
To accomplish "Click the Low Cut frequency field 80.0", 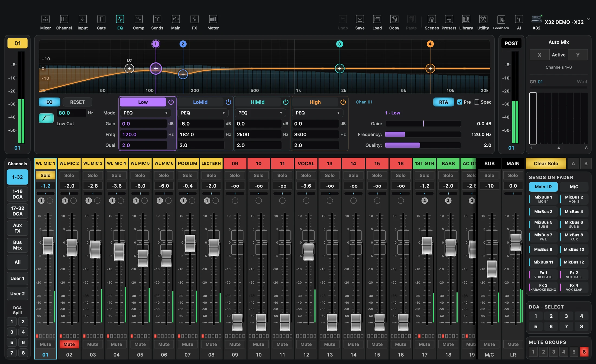I will pyautogui.click(x=71, y=113).
